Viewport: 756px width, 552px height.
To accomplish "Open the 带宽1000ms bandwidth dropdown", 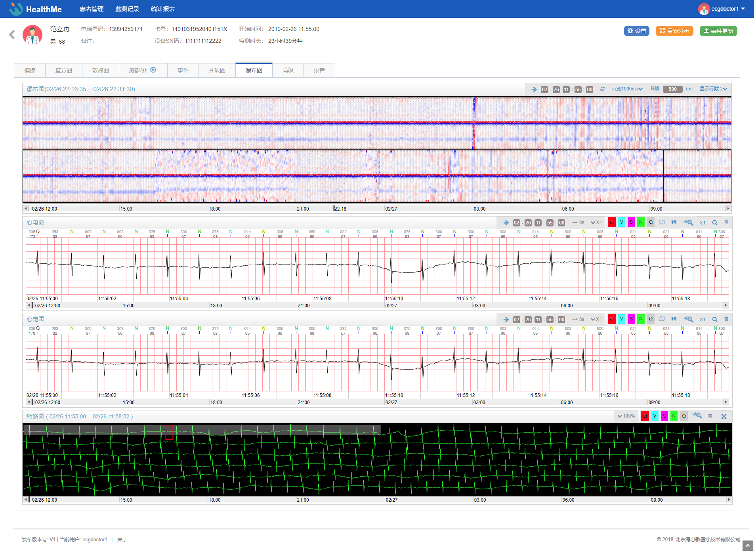I will coord(626,89).
